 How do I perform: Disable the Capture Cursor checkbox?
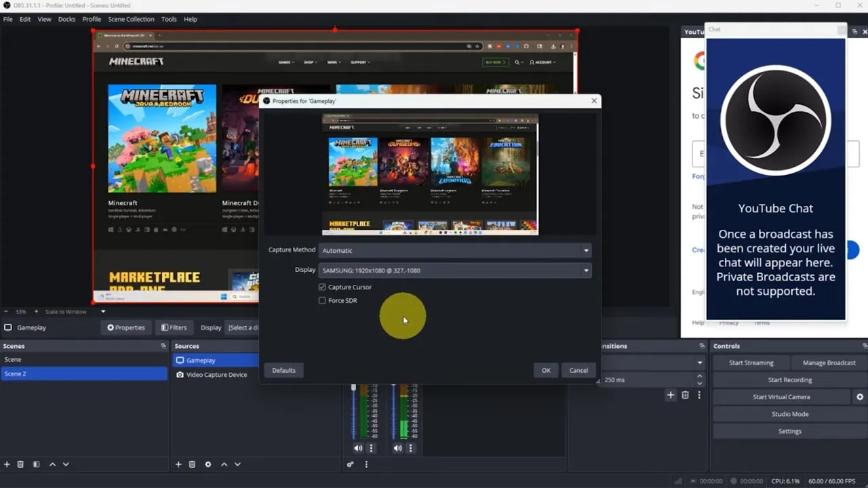tap(323, 287)
